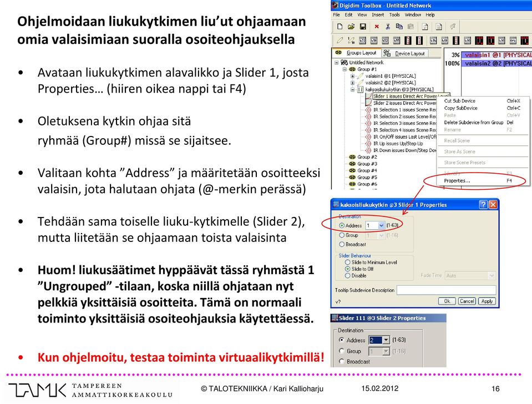Open Address dropdown in Slider 2 Properties

pyautogui.click(x=386, y=340)
